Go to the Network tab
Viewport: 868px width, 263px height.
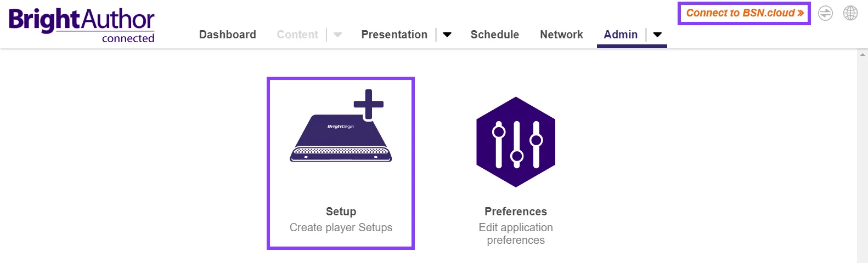tap(561, 35)
